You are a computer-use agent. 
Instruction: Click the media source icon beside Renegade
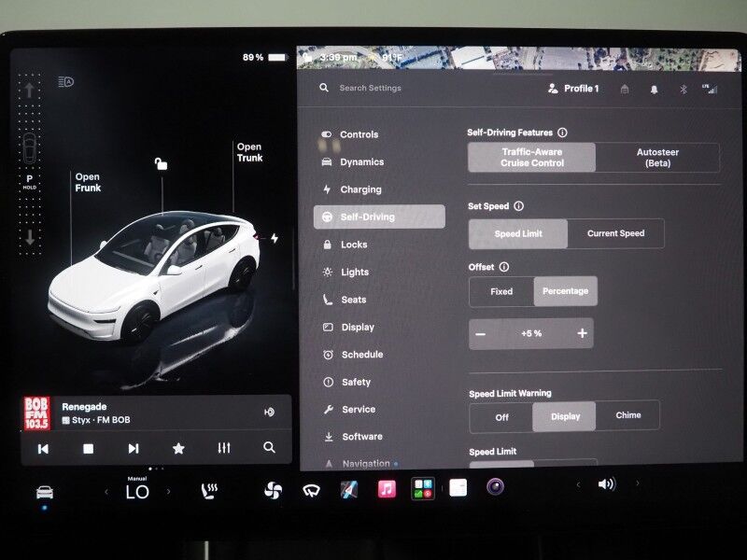pos(269,412)
